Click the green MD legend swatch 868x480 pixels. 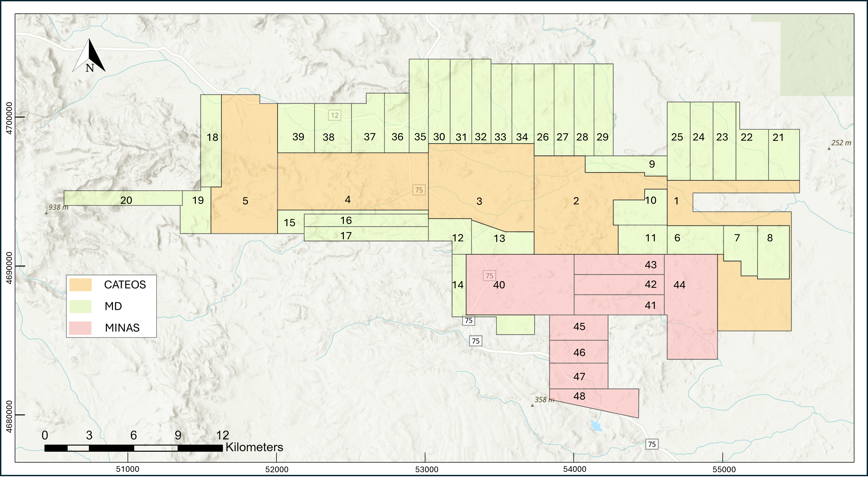pyautogui.click(x=80, y=306)
